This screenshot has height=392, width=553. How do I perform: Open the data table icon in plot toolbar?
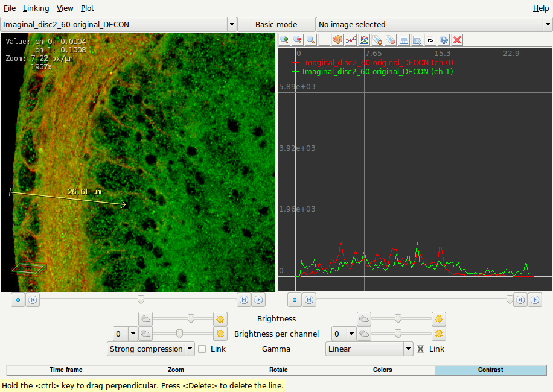404,40
